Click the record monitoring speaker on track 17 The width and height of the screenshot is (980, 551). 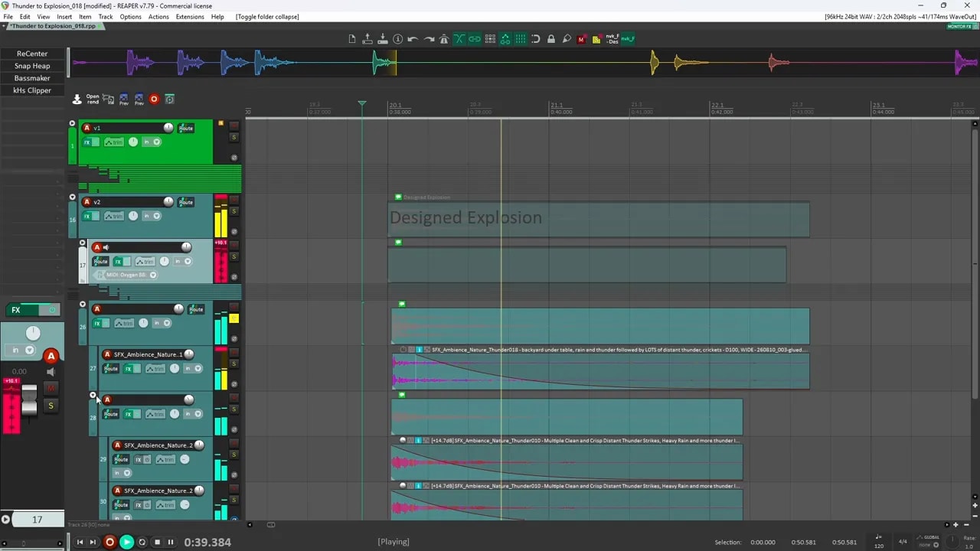tap(106, 247)
